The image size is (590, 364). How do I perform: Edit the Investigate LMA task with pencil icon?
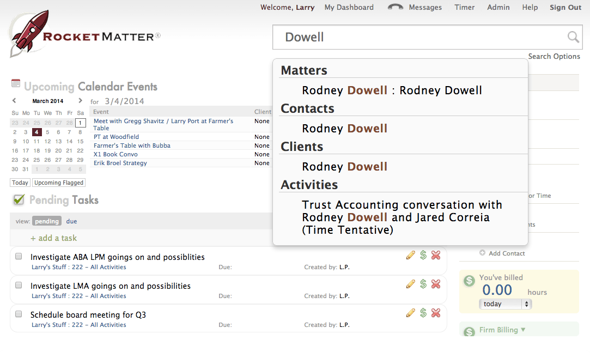pyautogui.click(x=411, y=284)
